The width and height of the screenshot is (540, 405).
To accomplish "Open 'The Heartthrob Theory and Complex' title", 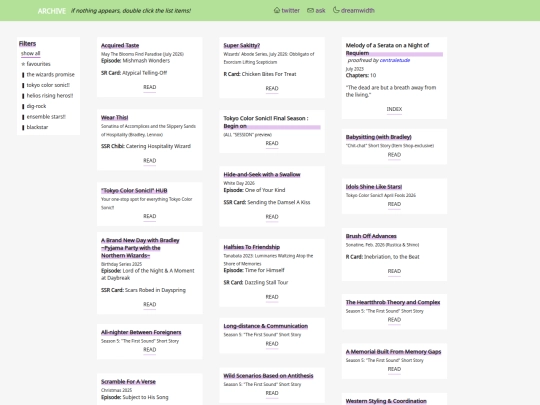I will [393, 302].
